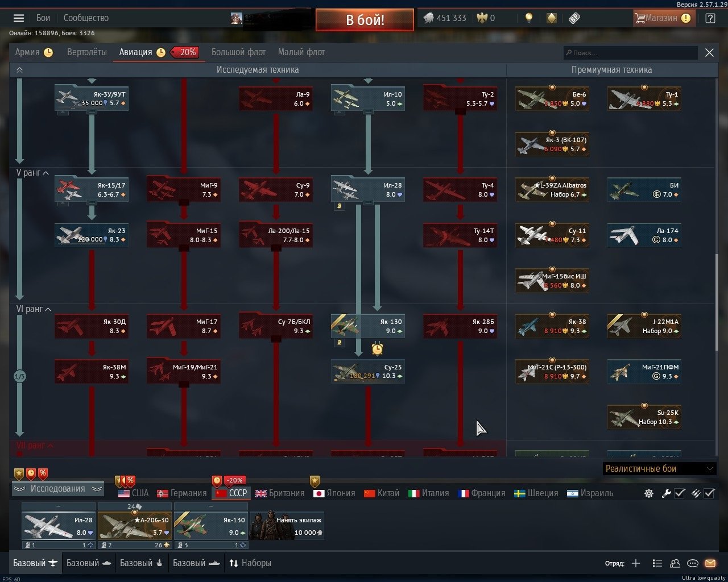Click the yellow warning badge on Магазин

point(686,18)
